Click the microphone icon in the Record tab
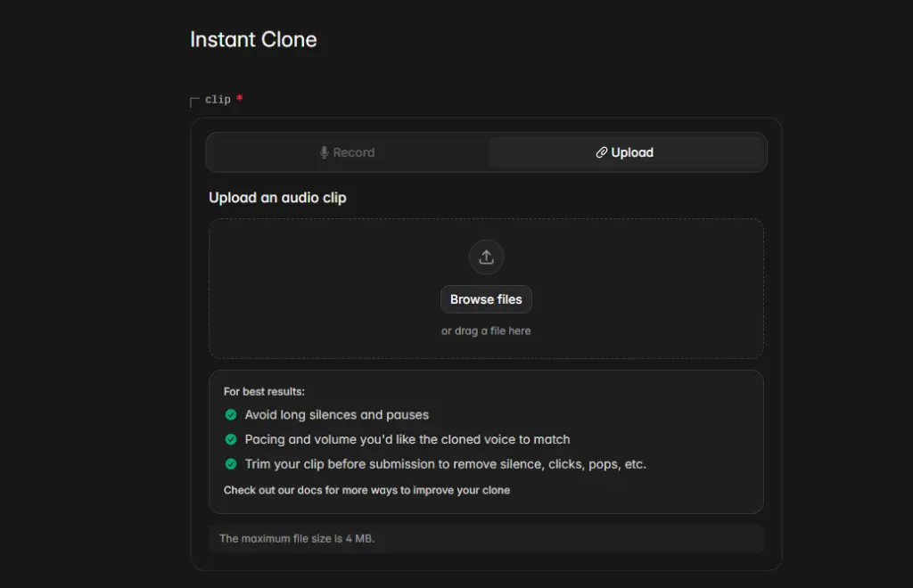The height and width of the screenshot is (588, 913). click(323, 151)
